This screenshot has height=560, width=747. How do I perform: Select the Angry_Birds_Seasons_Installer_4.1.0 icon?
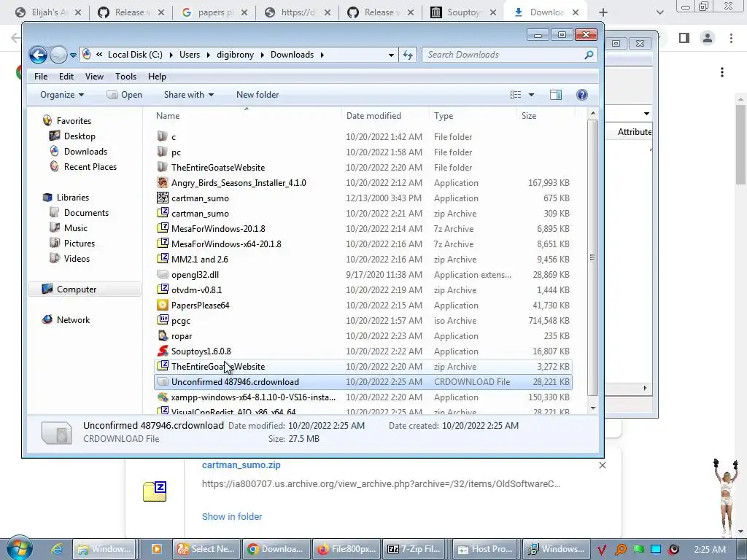(163, 183)
